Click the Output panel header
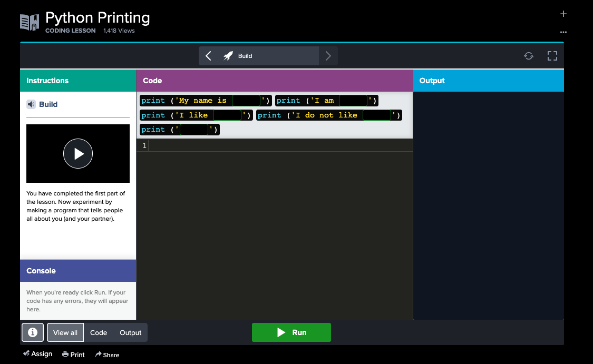This screenshot has width=593, height=364. [488, 81]
